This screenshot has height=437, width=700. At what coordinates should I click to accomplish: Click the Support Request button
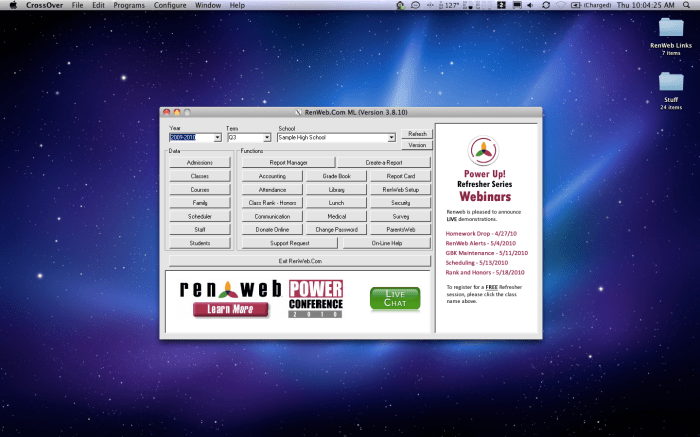pos(290,243)
